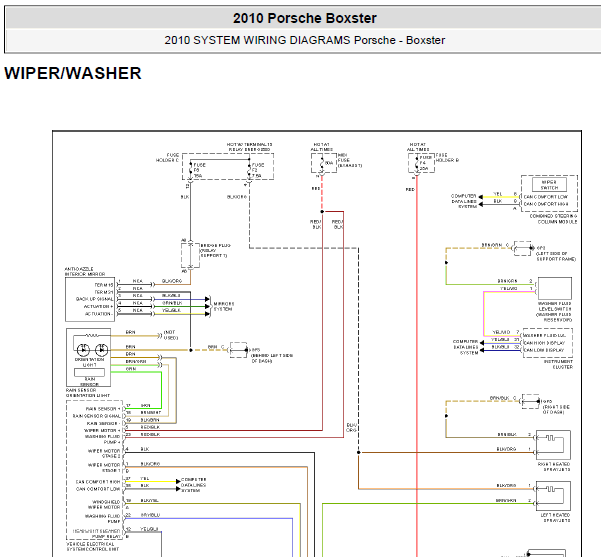Click the 2010 System Wiring Diagrams subtitle

[305, 40]
